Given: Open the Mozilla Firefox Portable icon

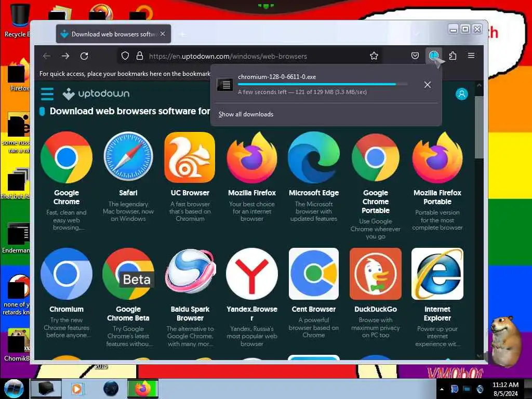Looking at the screenshot, I should tap(437, 157).
